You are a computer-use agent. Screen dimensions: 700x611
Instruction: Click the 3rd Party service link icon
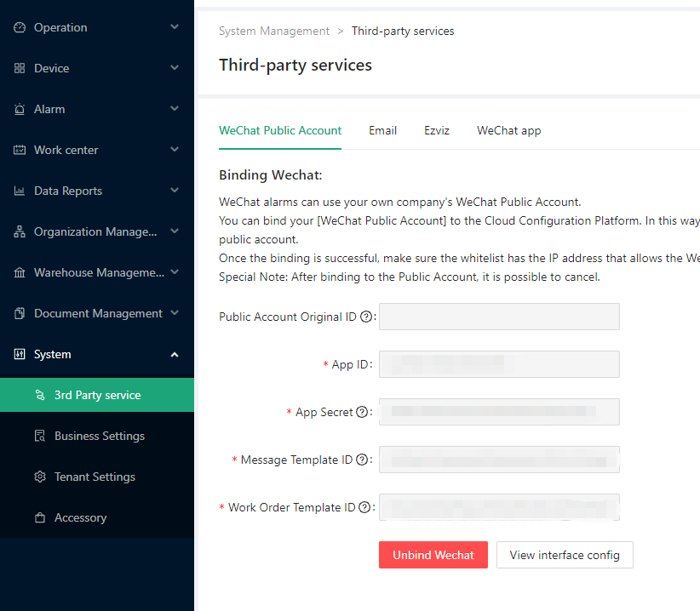[x=40, y=395]
